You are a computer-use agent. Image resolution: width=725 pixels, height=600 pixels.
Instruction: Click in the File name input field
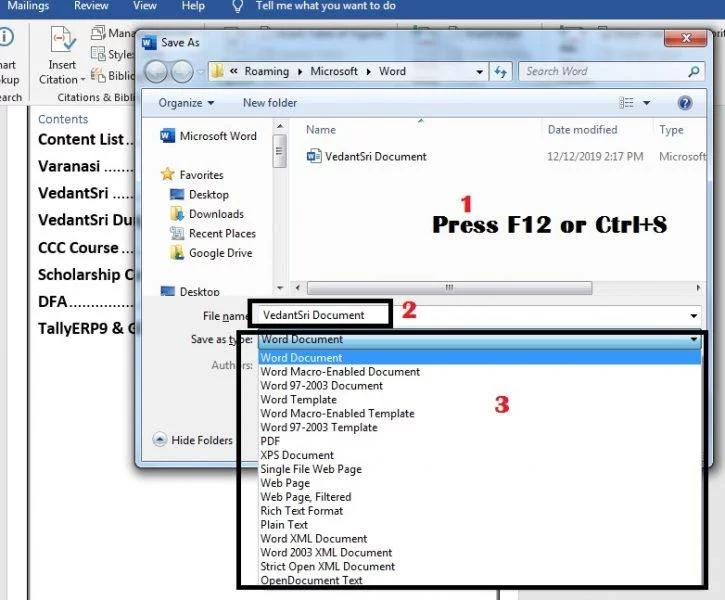pyautogui.click(x=479, y=316)
